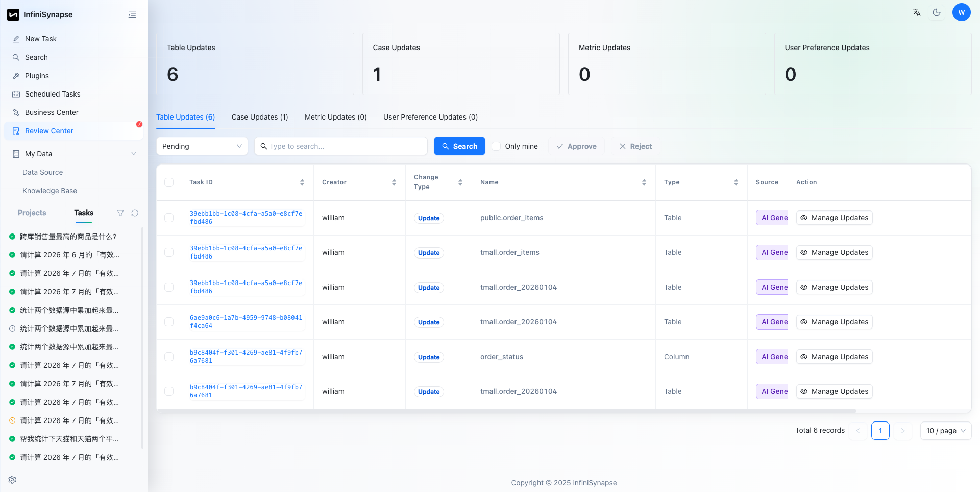Go to the next page arrow
This screenshot has height=492, width=980.
(903, 431)
